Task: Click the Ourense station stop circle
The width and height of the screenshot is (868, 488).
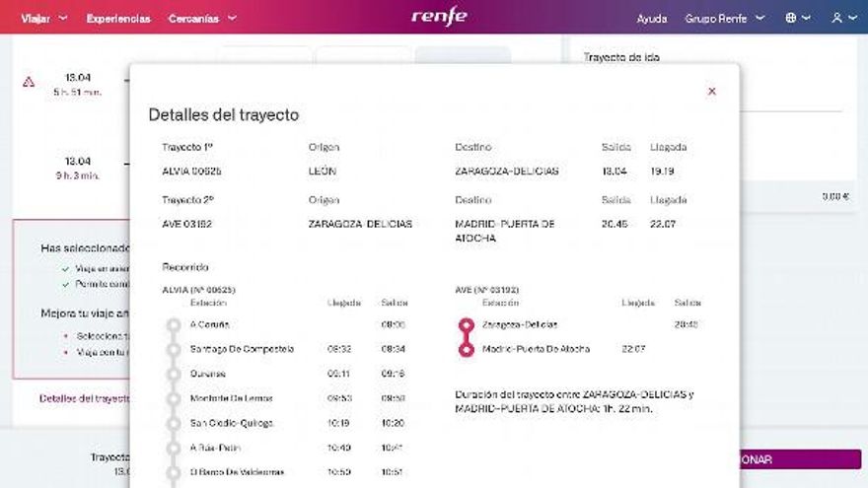Action: [174, 374]
